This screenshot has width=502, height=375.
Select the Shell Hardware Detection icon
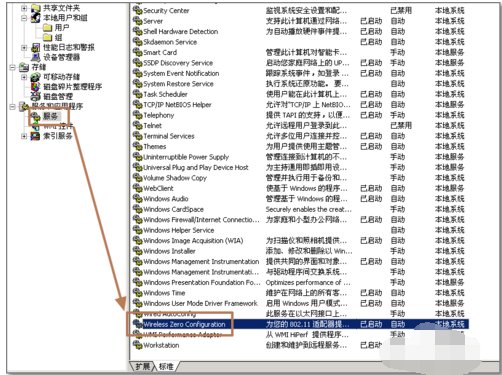click(137, 31)
